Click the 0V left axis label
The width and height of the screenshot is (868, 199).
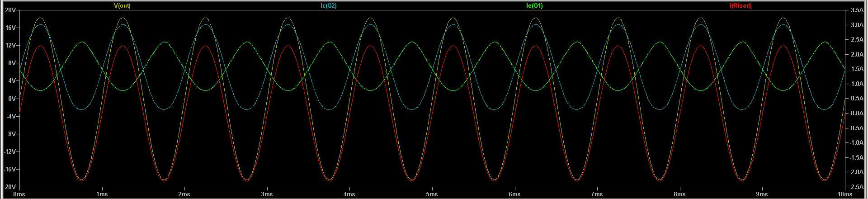(11, 99)
